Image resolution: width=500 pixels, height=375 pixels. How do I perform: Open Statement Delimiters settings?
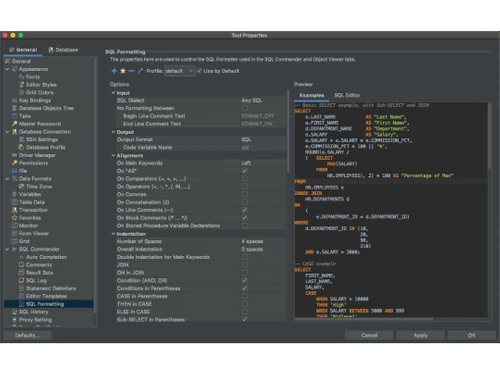51,288
